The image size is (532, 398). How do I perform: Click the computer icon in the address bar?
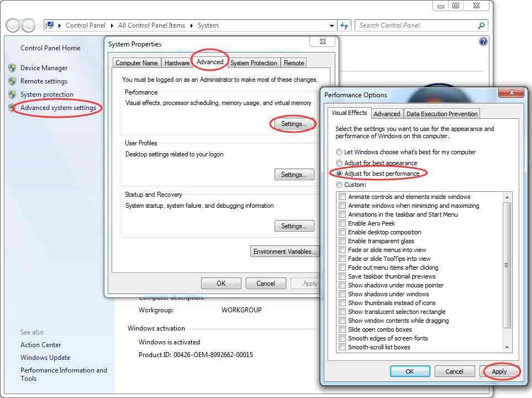pos(49,25)
